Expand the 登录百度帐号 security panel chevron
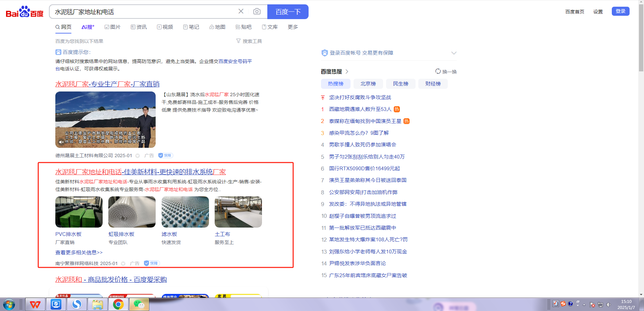Viewport: 644px width, 311px height. point(453,53)
